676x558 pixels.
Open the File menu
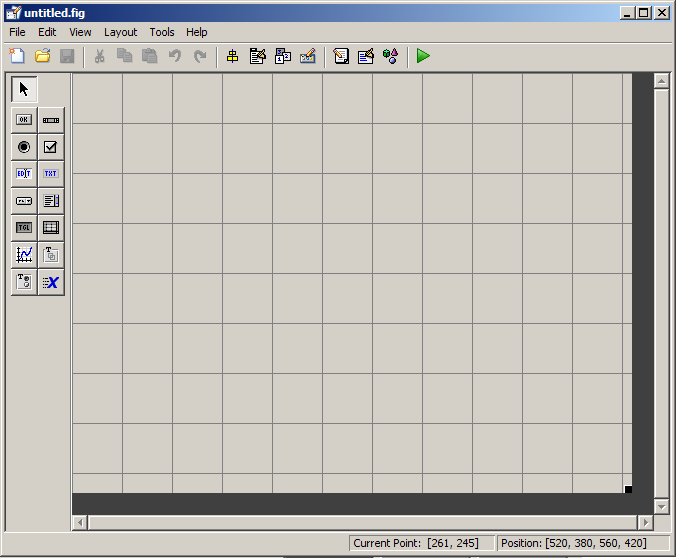pos(17,32)
